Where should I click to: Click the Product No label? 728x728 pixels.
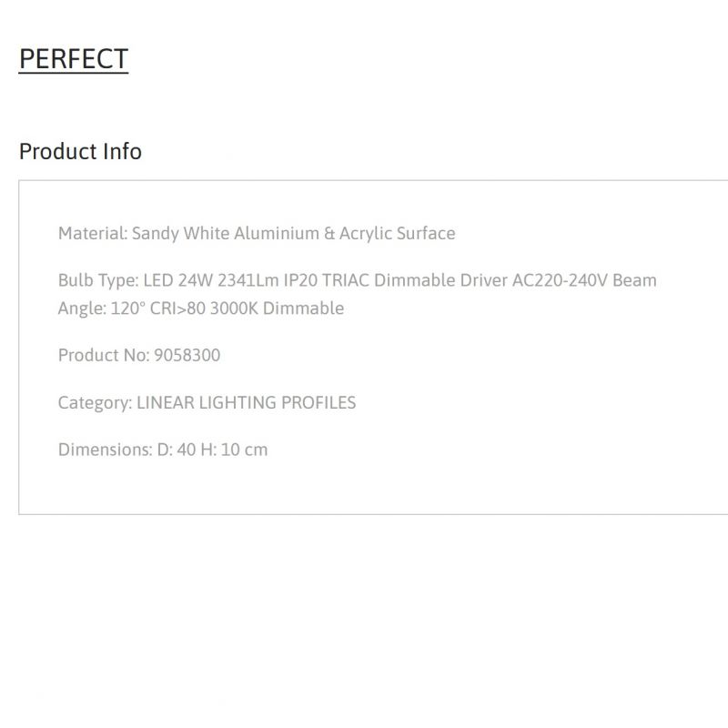point(104,355)
